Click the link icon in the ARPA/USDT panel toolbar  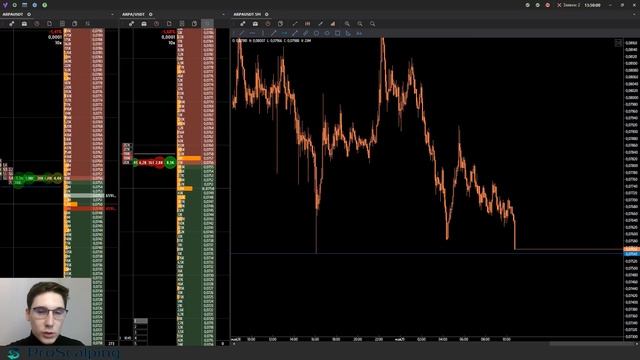(131, 24)
